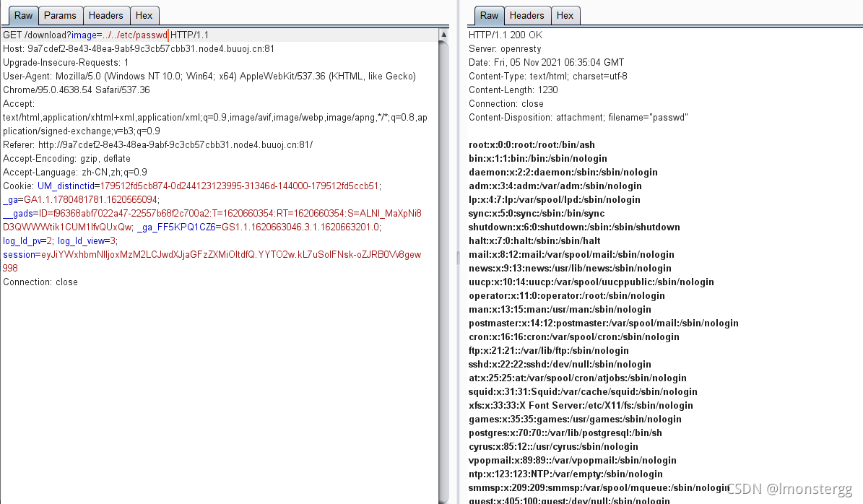Click the Accept-Encoding: gzip, deflate line

66,159
